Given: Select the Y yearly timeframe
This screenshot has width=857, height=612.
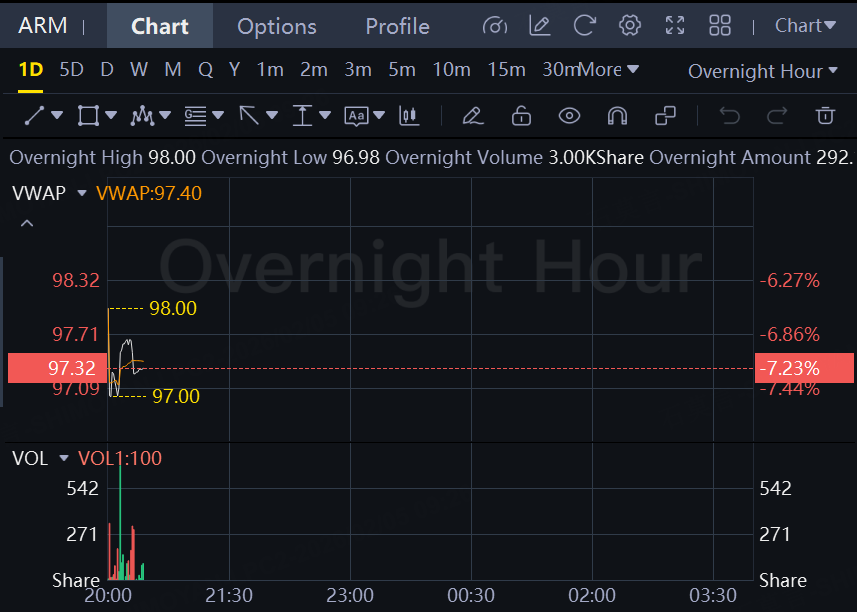Looking at the screenshot, I should tap(234, 70).
